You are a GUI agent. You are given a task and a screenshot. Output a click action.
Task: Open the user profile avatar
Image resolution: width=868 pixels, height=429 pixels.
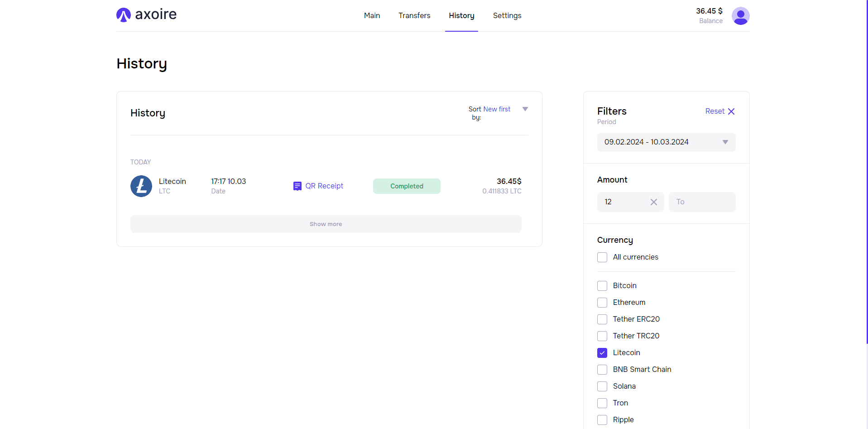pyautogui.click(x=740, y=16)
